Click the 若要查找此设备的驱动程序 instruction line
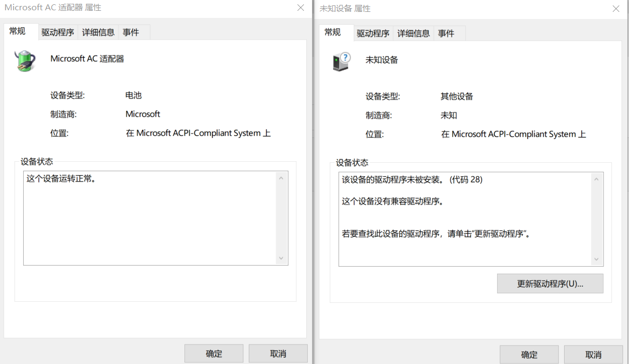This screenshot has height=364, width=629. tap(437, 234)
